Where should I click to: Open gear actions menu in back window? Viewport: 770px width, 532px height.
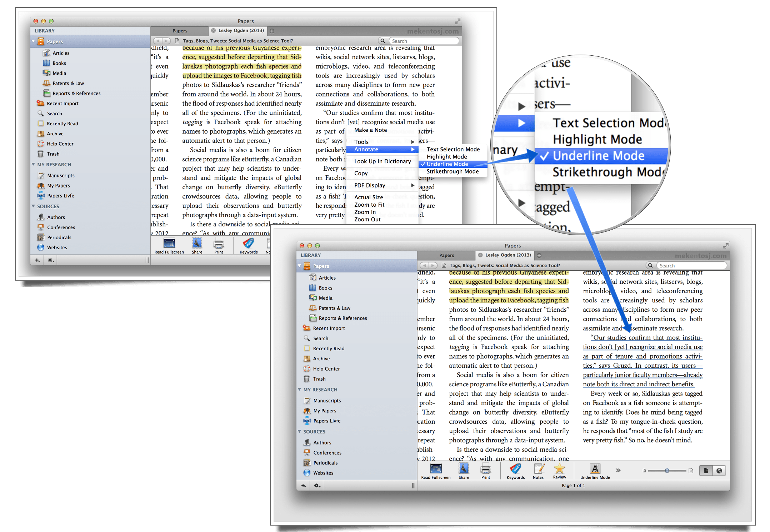pyautogui.click(x=51, y=260)
